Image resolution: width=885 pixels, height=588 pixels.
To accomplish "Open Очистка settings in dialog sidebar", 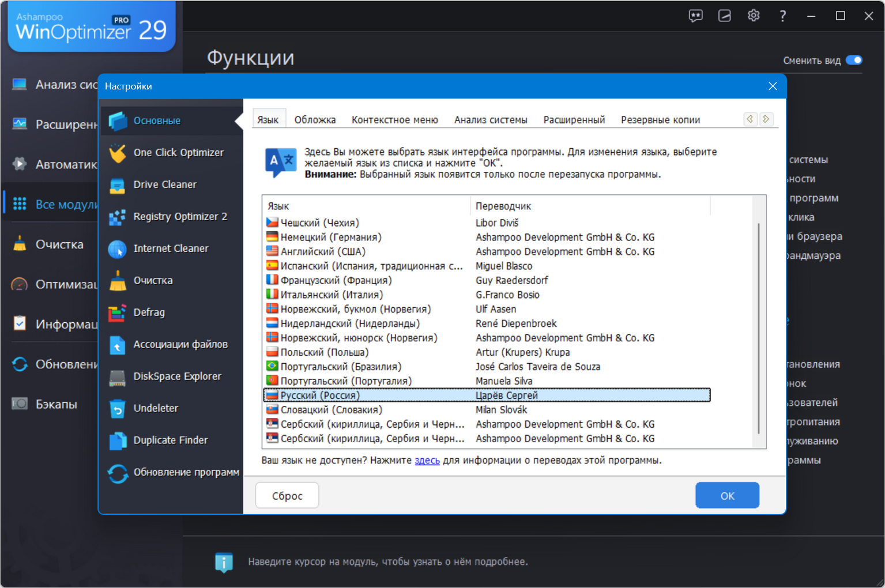I will pos(171,281).
